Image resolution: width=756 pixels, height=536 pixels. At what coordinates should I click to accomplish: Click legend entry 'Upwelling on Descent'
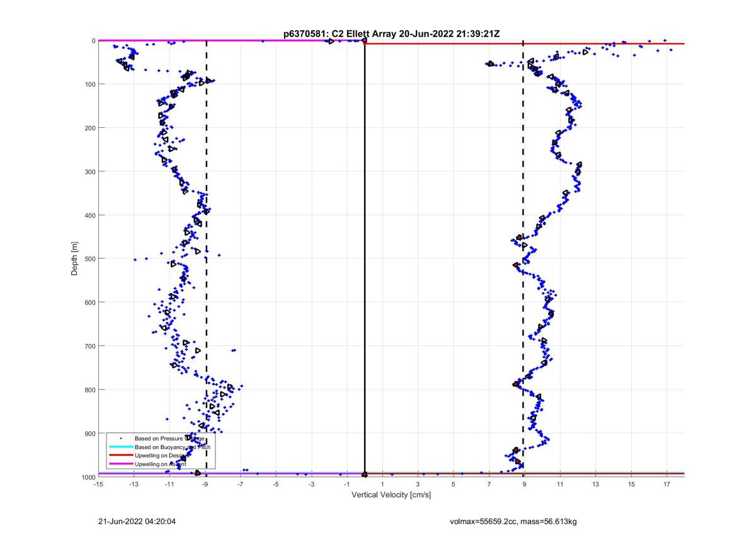pos(163,455)
